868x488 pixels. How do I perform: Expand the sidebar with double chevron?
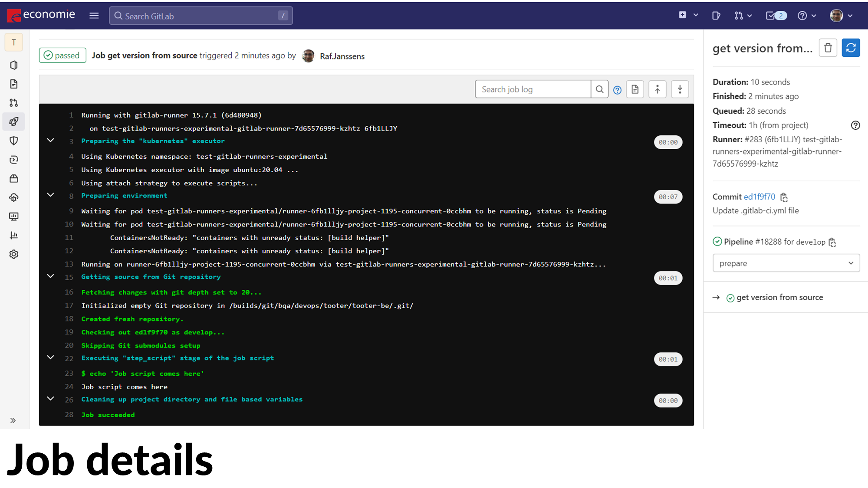pyautogui.click(x=13, y=420)
